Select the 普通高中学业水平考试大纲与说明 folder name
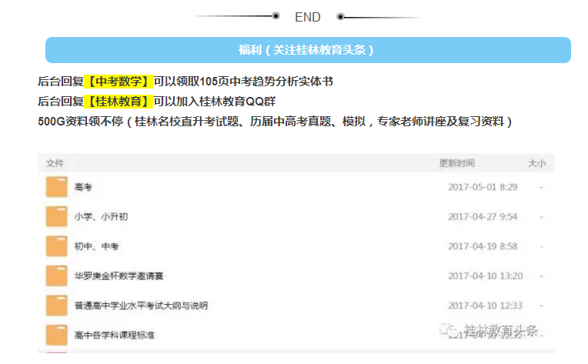The image size is (588, 364). pos(141,306)
